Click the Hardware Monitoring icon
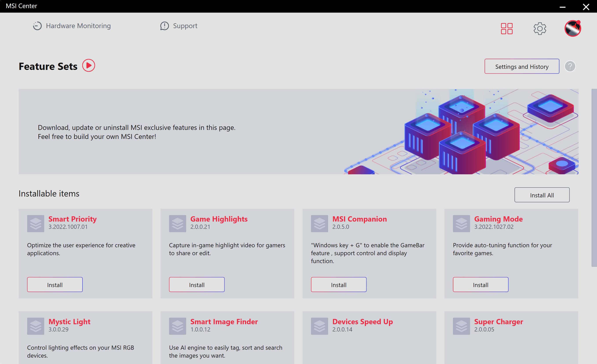 (x=37, y=25)
